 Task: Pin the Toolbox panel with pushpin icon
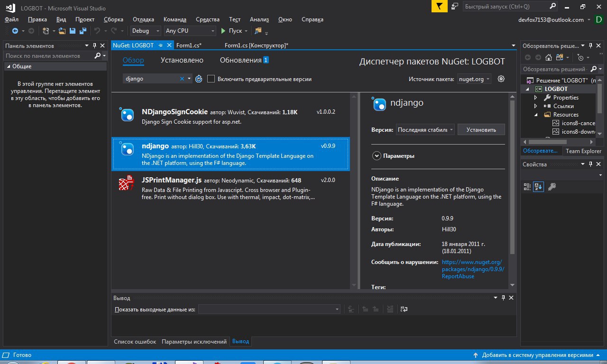[94, 45]
